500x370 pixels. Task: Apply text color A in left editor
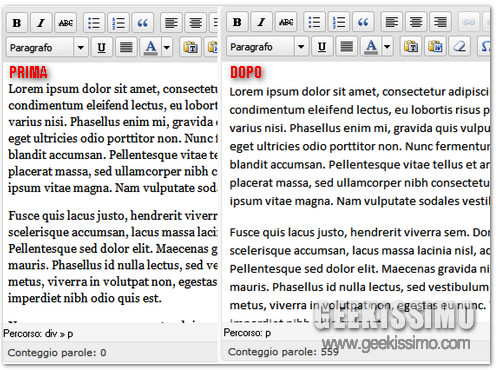(x=151, y=48)
